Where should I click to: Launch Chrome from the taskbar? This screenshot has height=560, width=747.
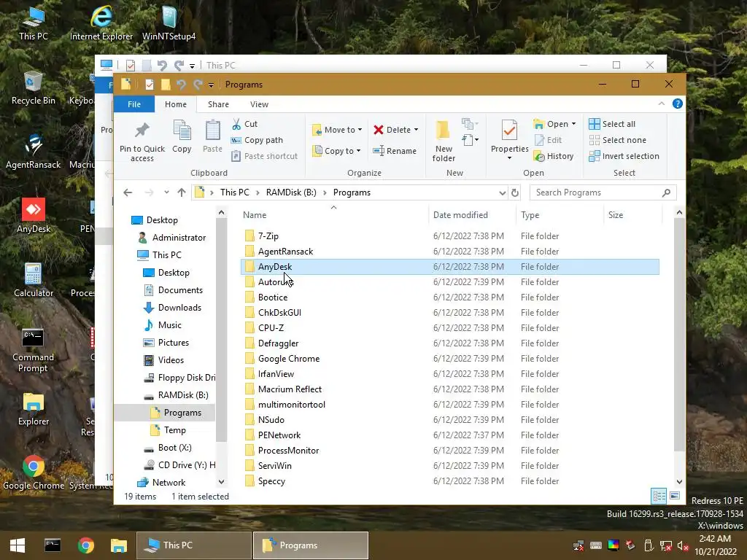tap(86, 545)
